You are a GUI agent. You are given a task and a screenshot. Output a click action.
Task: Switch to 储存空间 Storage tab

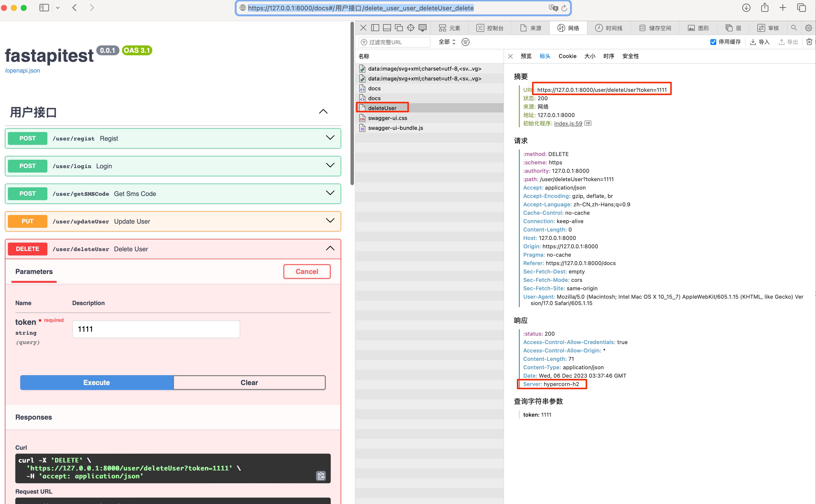pos(655,28)
